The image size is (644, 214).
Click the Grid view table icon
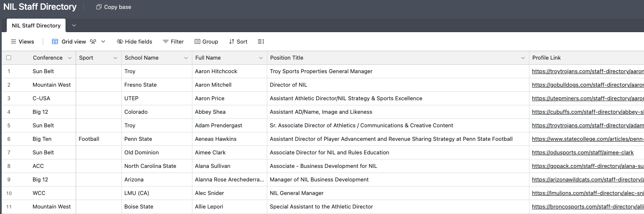[55, 42]
